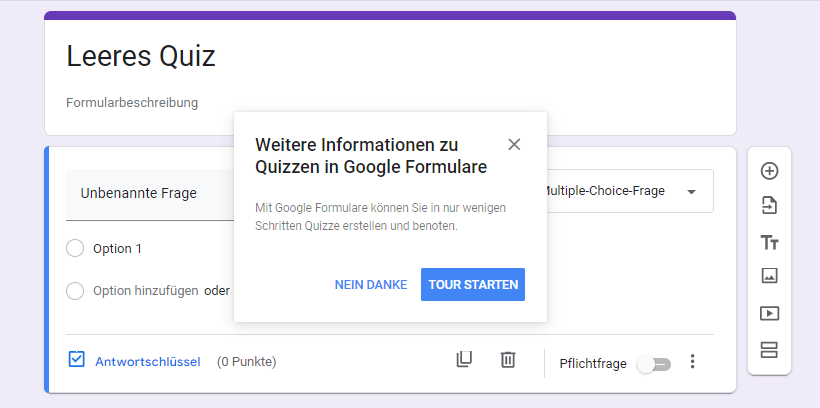Close the quiz information dialog
The image size is (820, 408).
pos(514,144)
